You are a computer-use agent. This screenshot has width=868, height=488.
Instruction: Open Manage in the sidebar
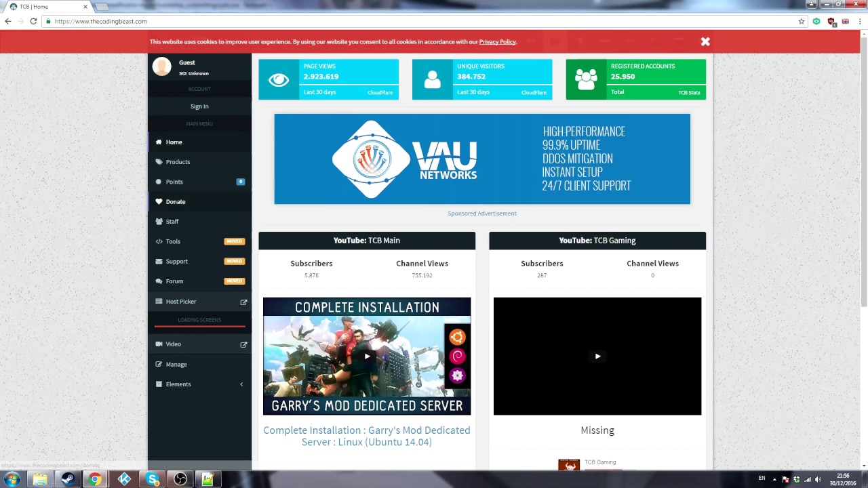[x=199, y=365]
